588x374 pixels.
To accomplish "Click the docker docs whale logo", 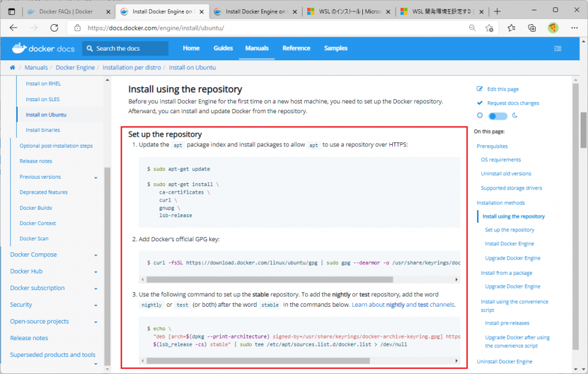I will tap(43, 48).
